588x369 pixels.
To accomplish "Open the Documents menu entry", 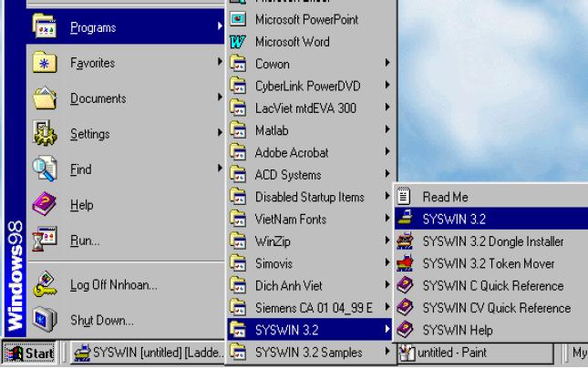I will [x=126, y=97].
